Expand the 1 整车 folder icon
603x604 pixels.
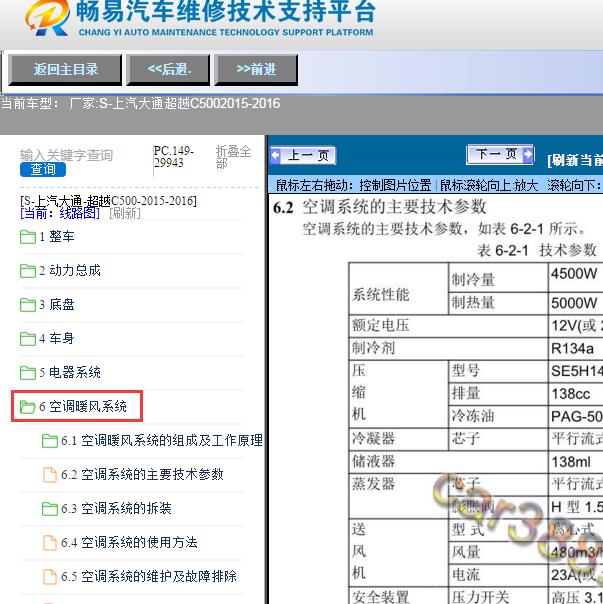(28, 237)
